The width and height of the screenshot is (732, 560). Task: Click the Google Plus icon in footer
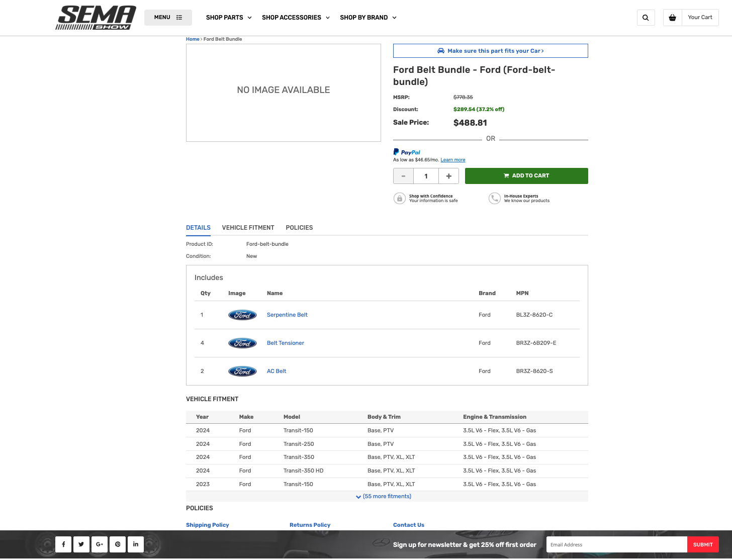[x=100, y=544]
